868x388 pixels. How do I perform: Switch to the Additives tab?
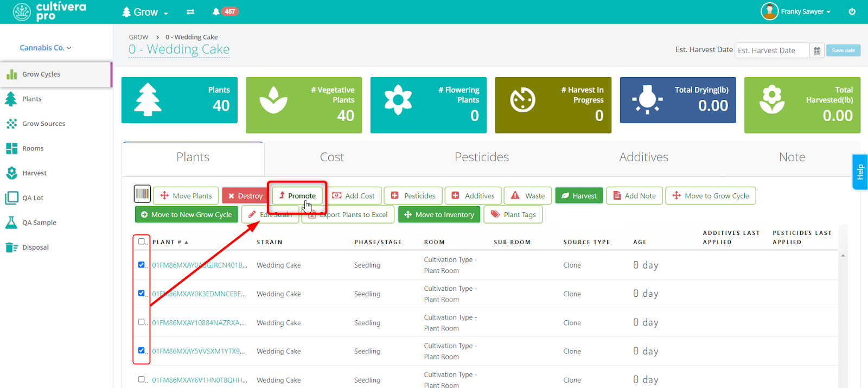(644, 157)
